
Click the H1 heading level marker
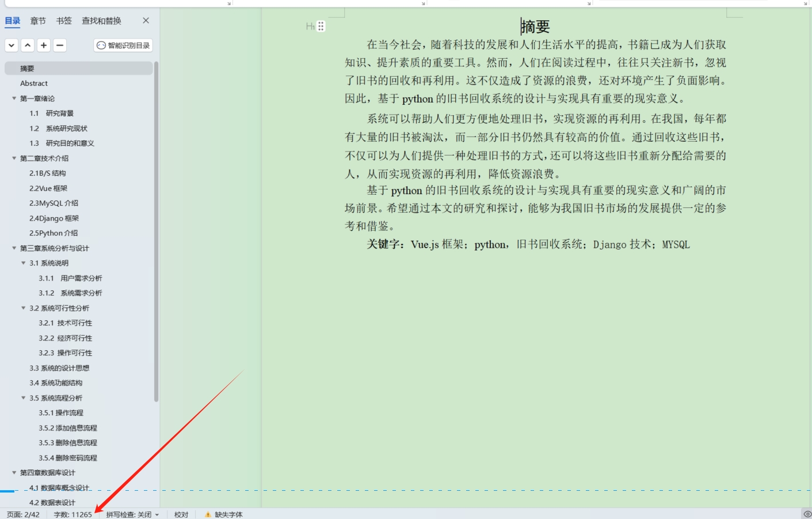click(x=310, y=26)
